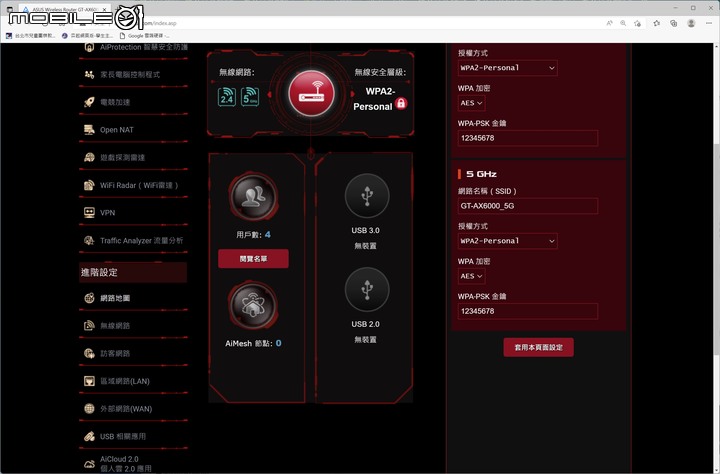Viewport: 720px width, 474px height.
Task: Open the browser collections icon
Action: (674, 23)
